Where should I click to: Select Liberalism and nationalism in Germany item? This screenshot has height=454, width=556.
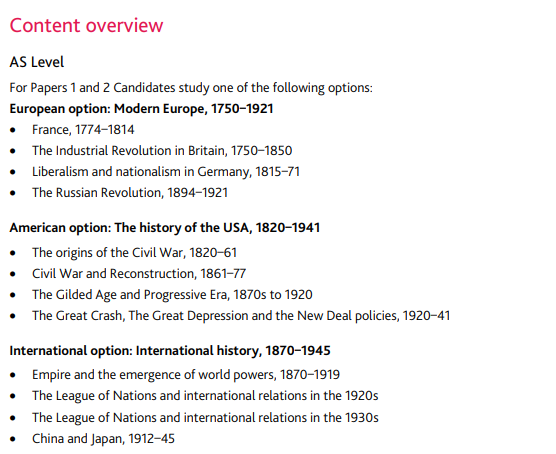(x=166, y=172)
